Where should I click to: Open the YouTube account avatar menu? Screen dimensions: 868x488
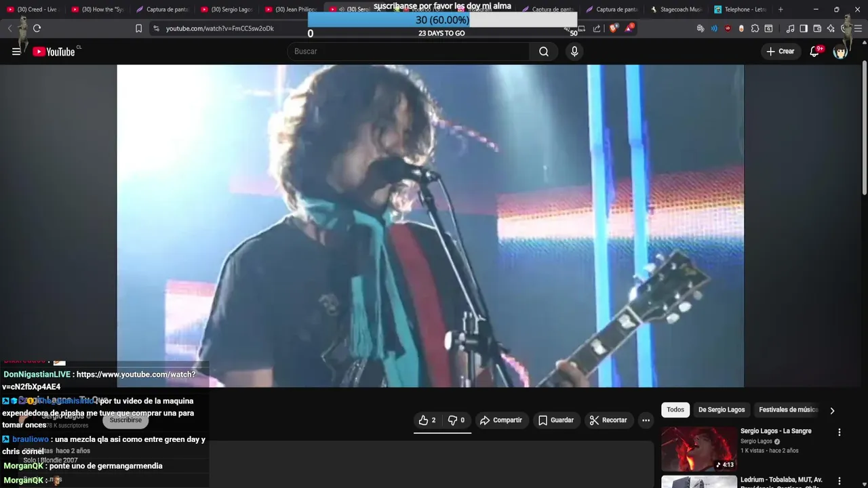pos(840,52)
